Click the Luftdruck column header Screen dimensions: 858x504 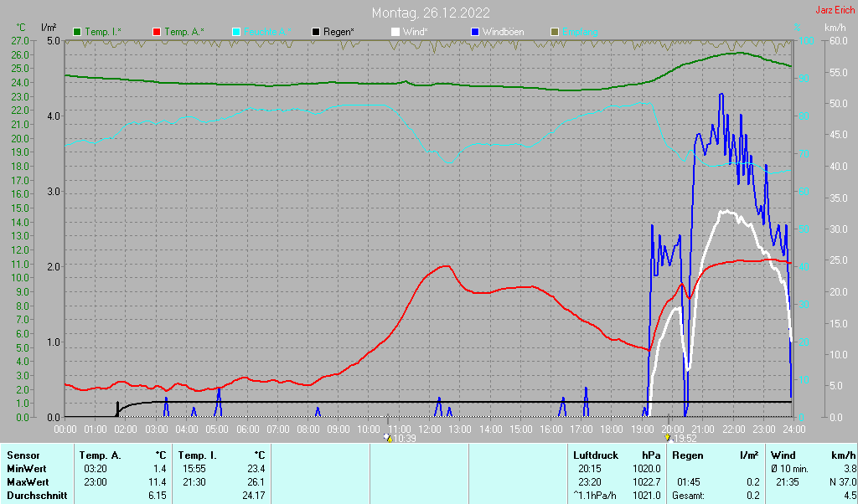point(595,456)
